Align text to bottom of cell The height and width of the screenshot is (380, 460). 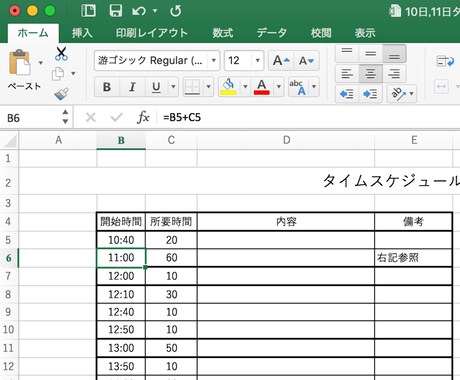pyautogui.click(x=394, y=53)
